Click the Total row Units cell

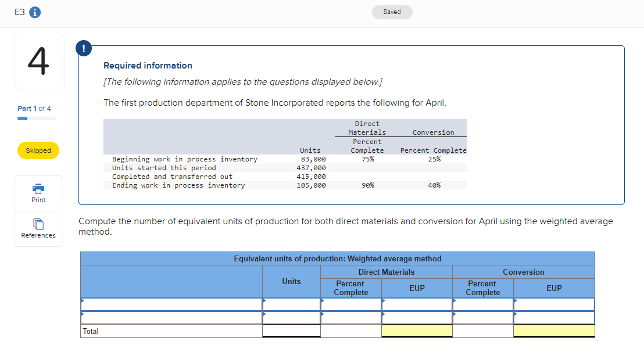[x=291, y=331]
